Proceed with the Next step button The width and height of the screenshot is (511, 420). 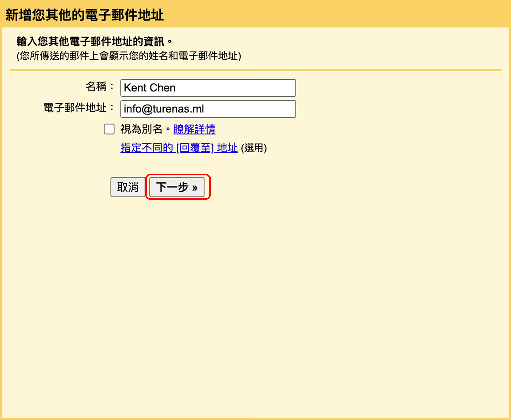click(177, 187)
